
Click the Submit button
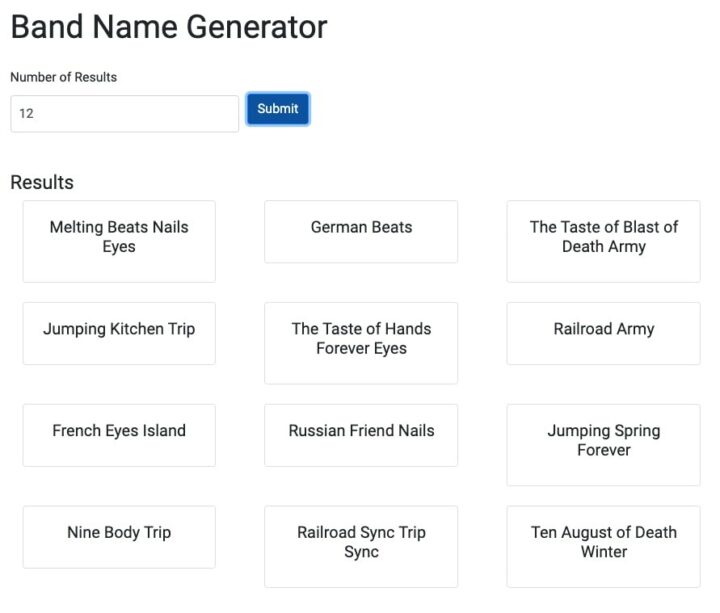(277, 109)
